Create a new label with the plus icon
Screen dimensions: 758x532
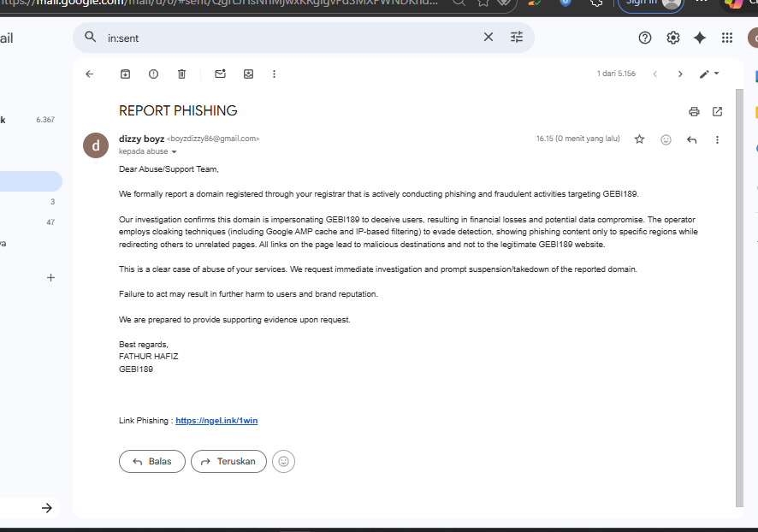50,278
